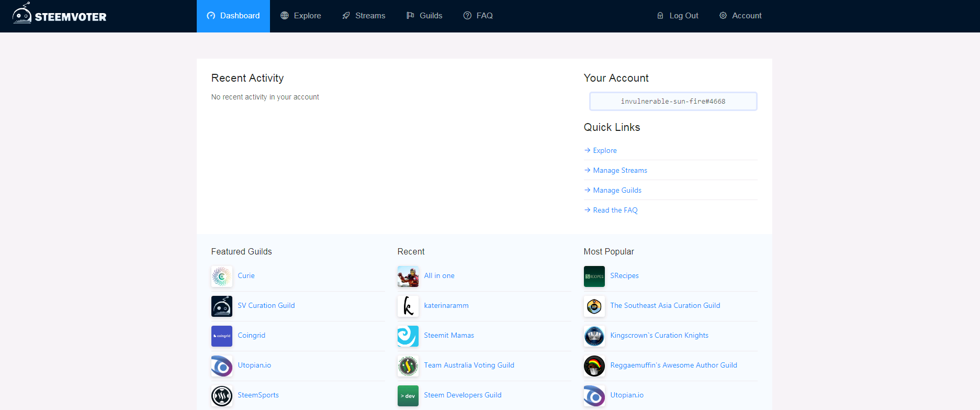Switch to the Dashboard tab
The height and width of the screenshot is (410, 980).
(233, 16)
